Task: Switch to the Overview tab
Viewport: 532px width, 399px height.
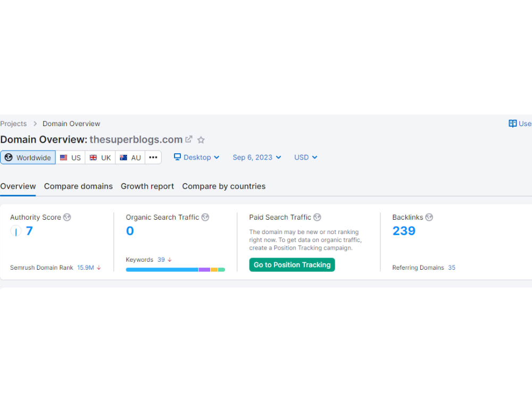Action: [18, 186]
